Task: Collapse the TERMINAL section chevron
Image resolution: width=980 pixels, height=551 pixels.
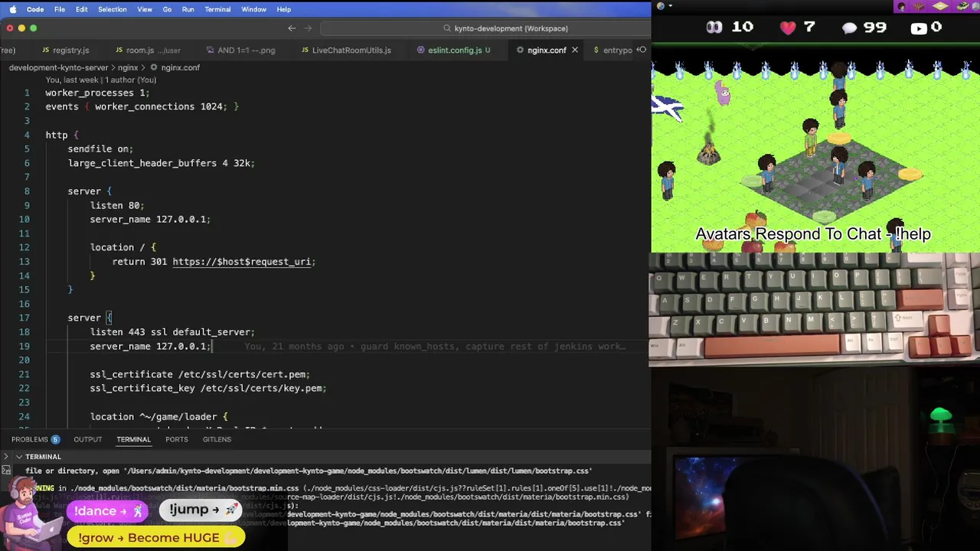Action: pyautogui.click(x=19, y=457)
